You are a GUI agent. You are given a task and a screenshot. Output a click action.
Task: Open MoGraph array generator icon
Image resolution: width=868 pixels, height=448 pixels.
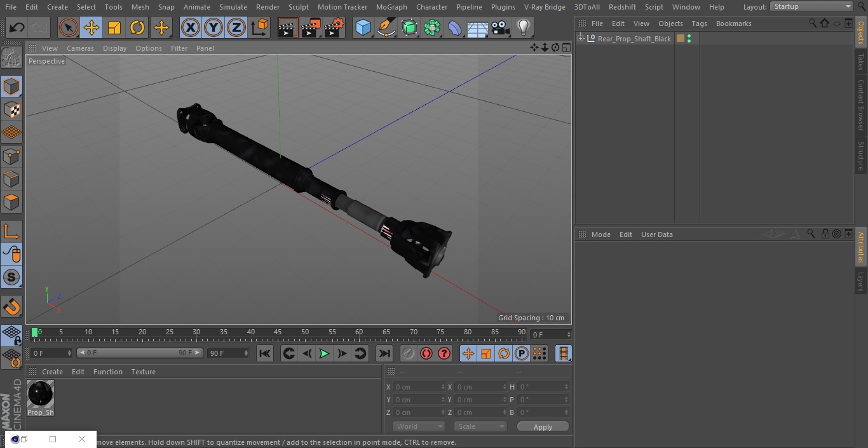[433, 28]
